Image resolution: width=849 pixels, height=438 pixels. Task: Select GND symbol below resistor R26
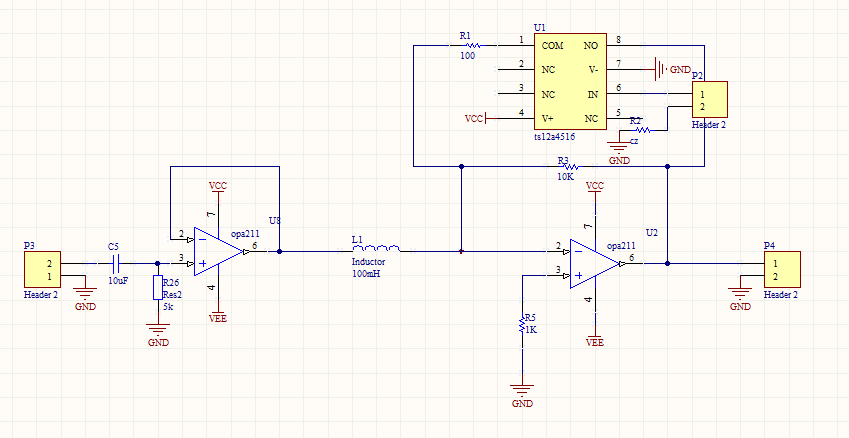tap(158, 330)
